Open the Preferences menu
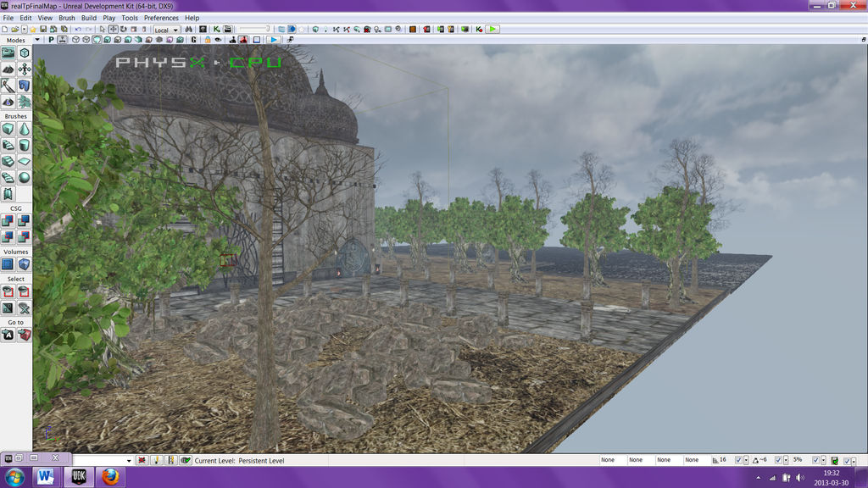868x488 pixels. [x=161, y=18]
